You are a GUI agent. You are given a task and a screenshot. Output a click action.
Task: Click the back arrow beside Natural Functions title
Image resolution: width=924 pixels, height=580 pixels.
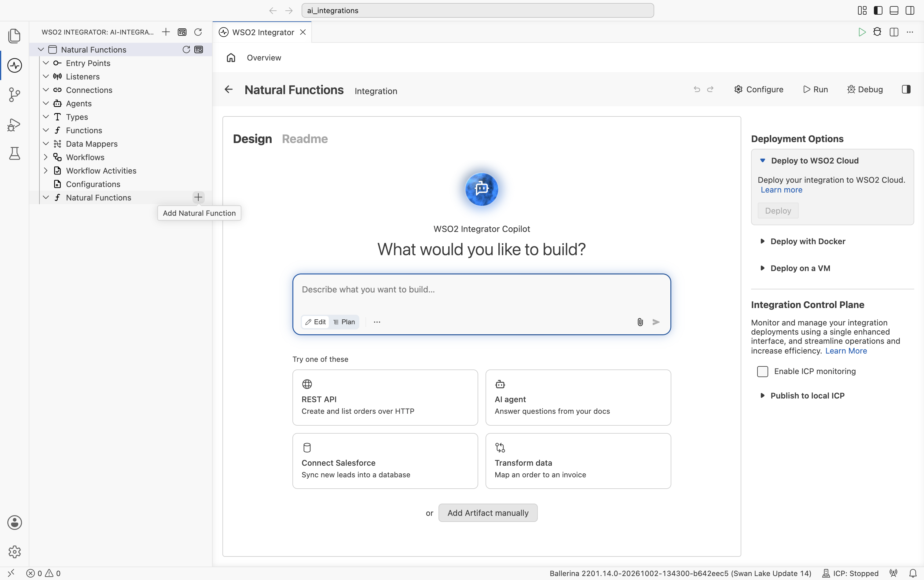tap(229, 89)
